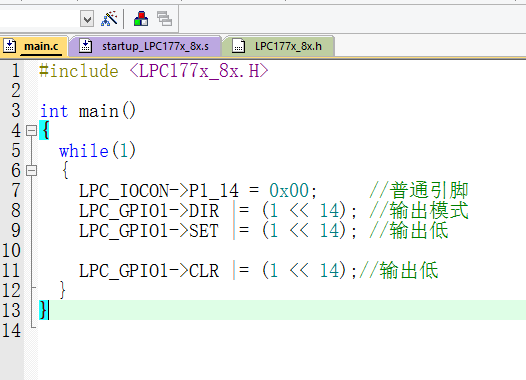This screenshot has width=526, height=380.
Task: Click the highlighted opening brace on line 4
Action: coord(44,130)
